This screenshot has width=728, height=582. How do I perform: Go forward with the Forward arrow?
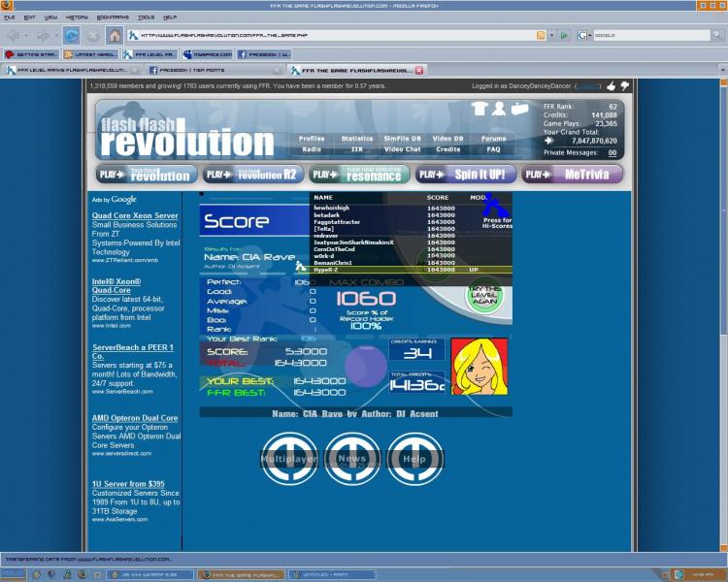tap(43, 35)
